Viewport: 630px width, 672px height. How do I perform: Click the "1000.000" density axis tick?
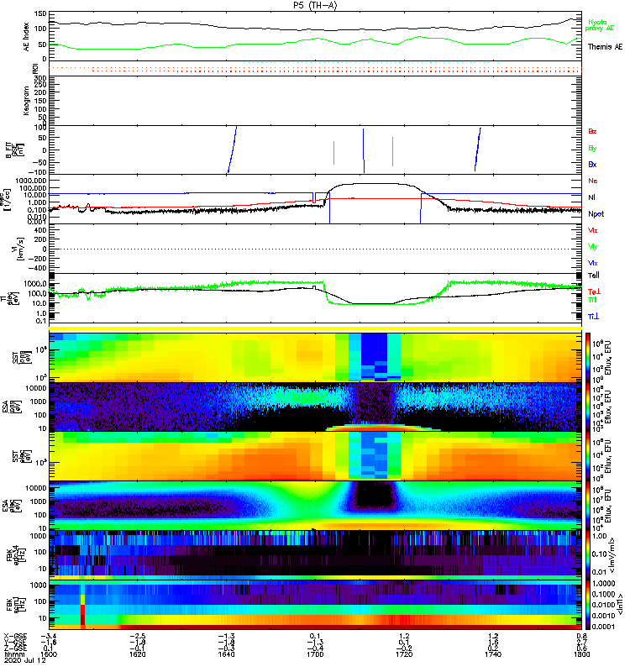coord(31,181)
